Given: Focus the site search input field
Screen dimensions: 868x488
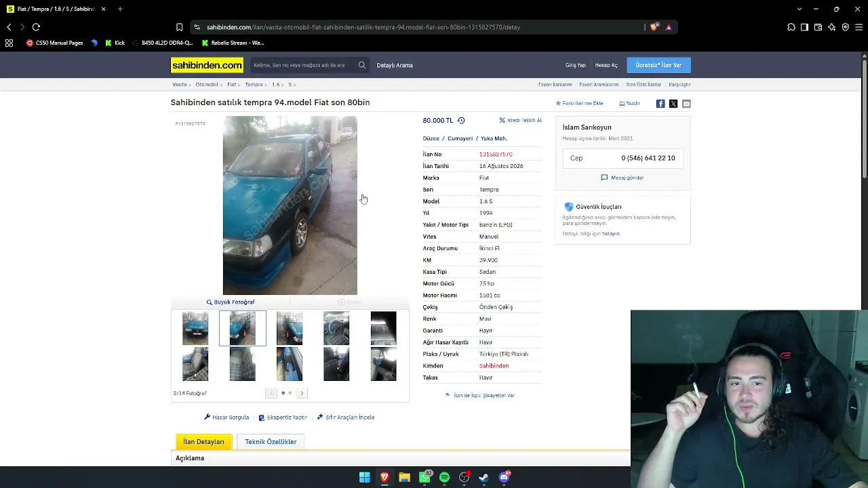Looking at the screenshot, I should [302, 65].
